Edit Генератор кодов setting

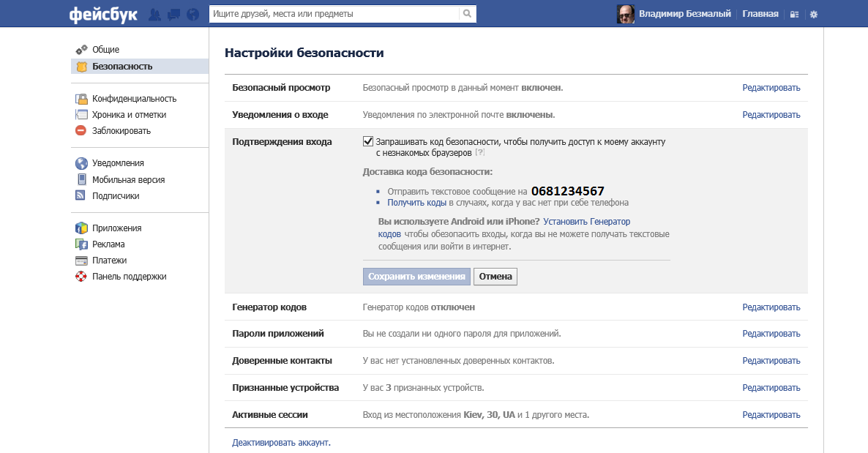point(771,307)
